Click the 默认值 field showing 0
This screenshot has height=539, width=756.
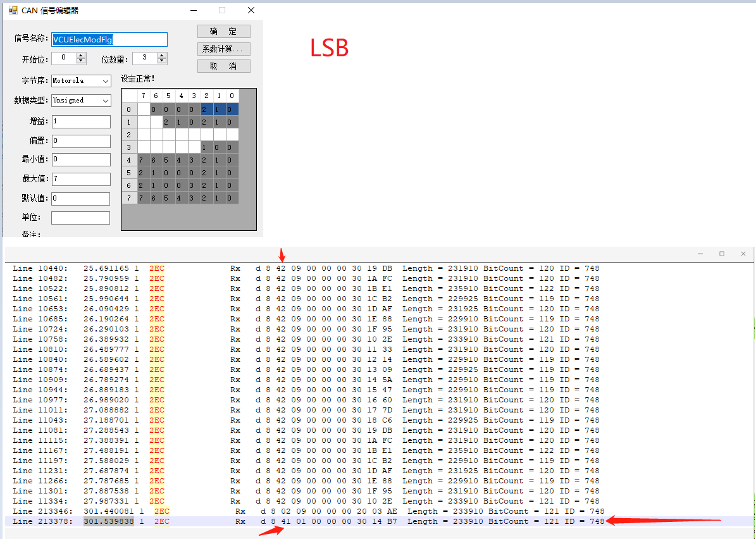click(x=80, y=198)
